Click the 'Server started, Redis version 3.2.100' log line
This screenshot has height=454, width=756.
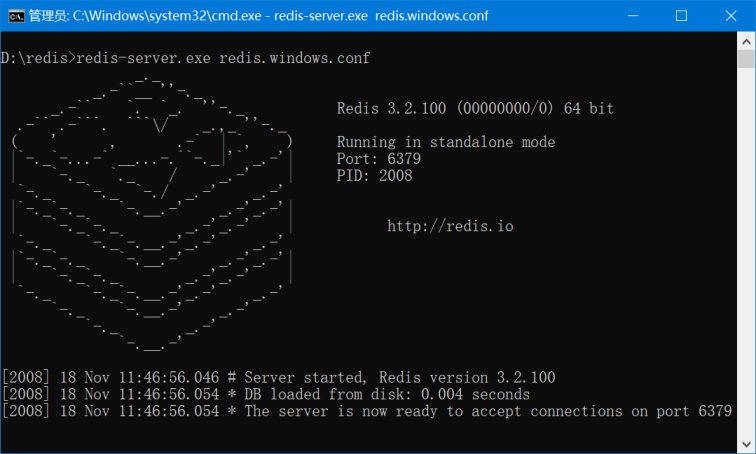coord(279,377)
